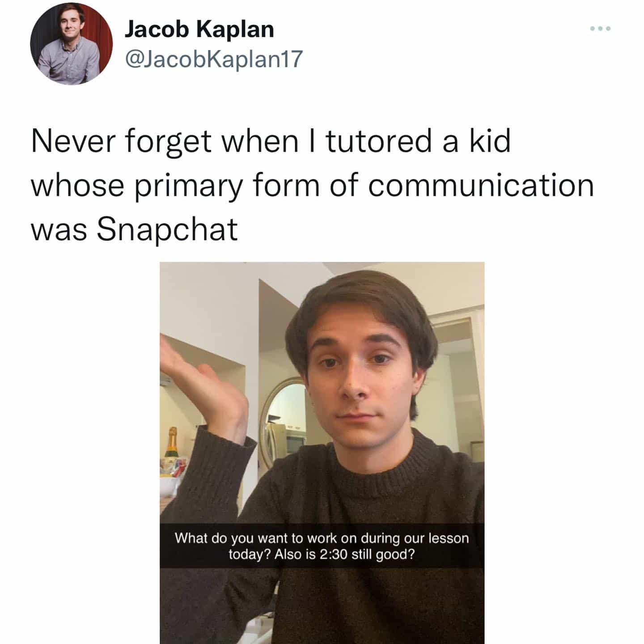The image size is (644, 644).
Task: Click the line 'whose primary form of communication'
Action: 312,186
